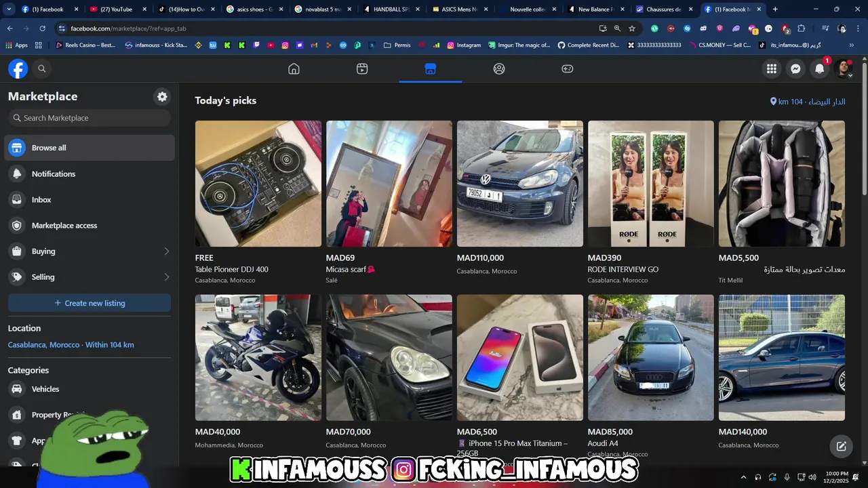Open the Facebook Video (Watch) icon
The image size is (868, 488).
pos(362,68)
